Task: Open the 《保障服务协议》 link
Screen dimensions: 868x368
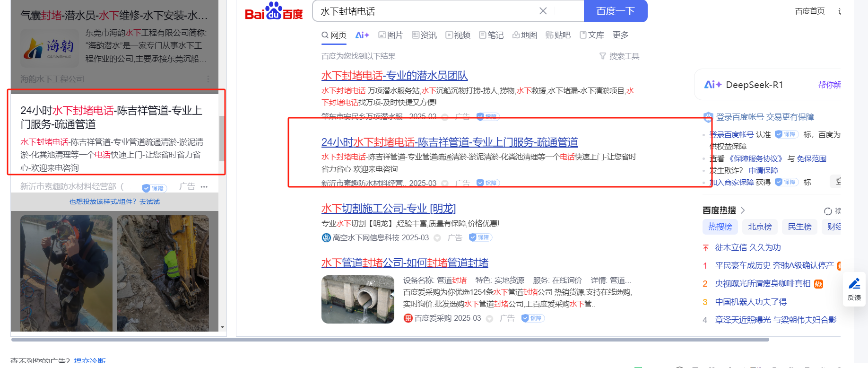Action: pyautogui.click(x=756, y=159)
